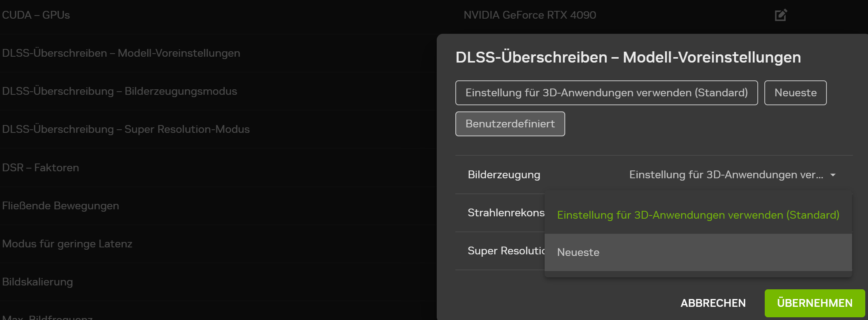
Task: Click the Strahlenrekonstruktion row label in dialog
Action: click(x=506, y=213)
